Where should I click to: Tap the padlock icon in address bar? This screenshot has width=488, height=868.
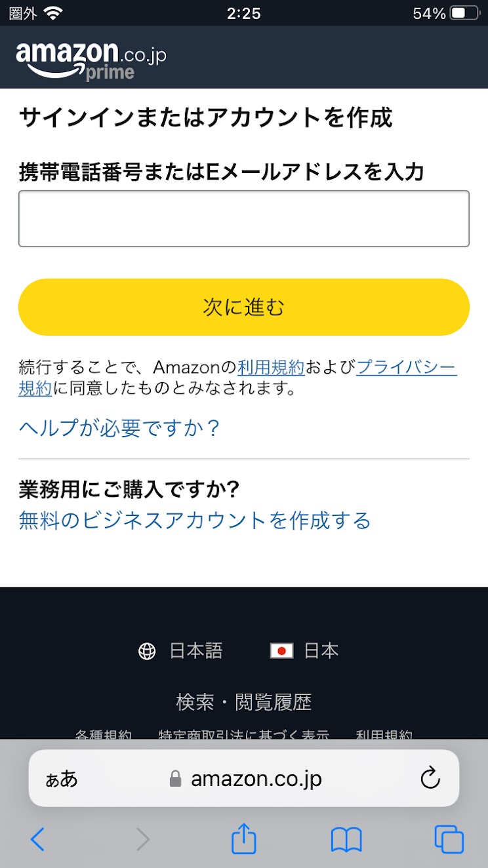(175, 779)
